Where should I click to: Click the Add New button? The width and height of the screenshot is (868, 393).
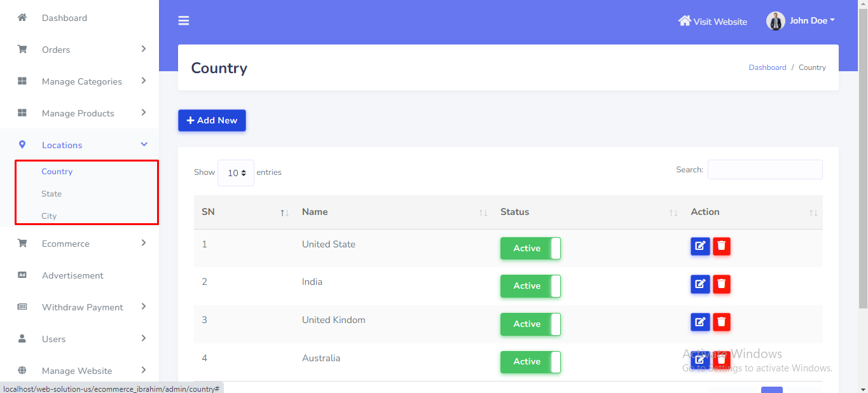212,121
